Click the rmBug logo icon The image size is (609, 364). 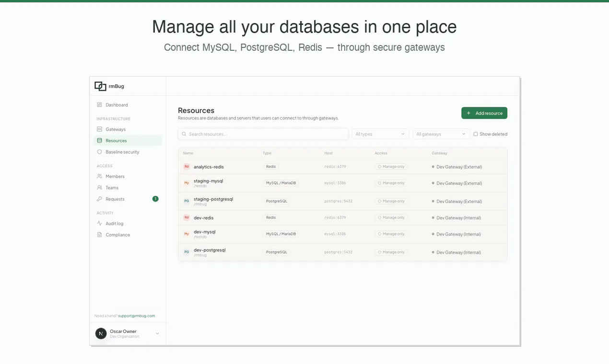(x=100, y=86)
